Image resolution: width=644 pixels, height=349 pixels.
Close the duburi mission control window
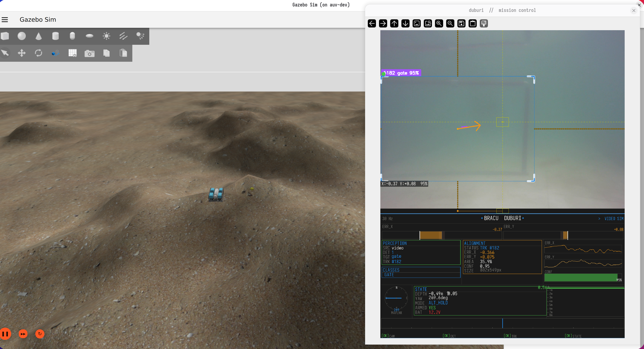pos(634,11)
